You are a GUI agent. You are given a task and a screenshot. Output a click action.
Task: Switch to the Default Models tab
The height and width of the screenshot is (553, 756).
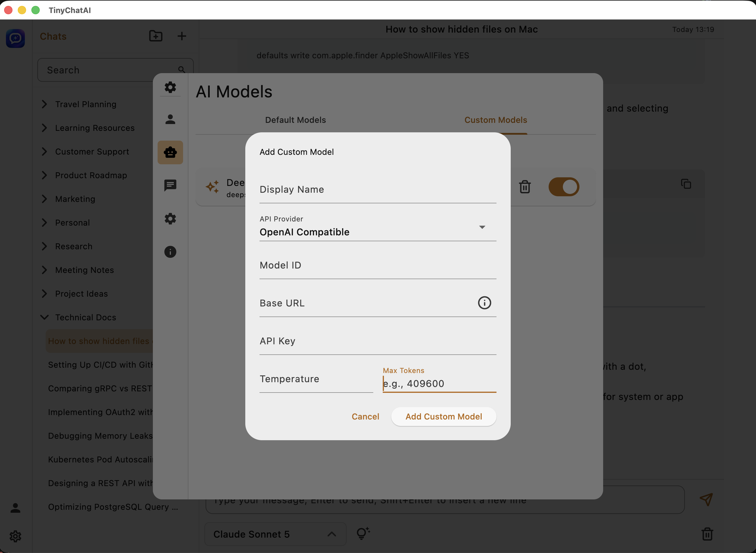coord(295,120)
